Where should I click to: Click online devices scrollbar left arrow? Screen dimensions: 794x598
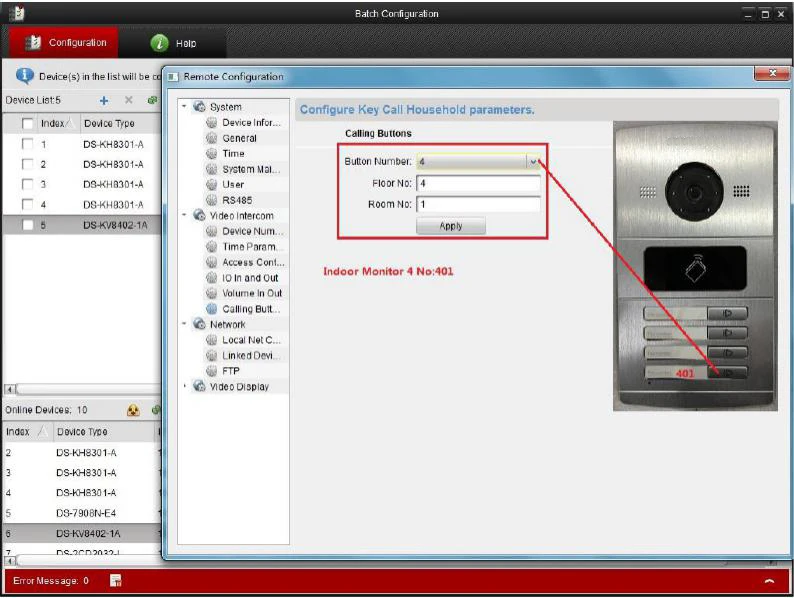tap(9, 561)
